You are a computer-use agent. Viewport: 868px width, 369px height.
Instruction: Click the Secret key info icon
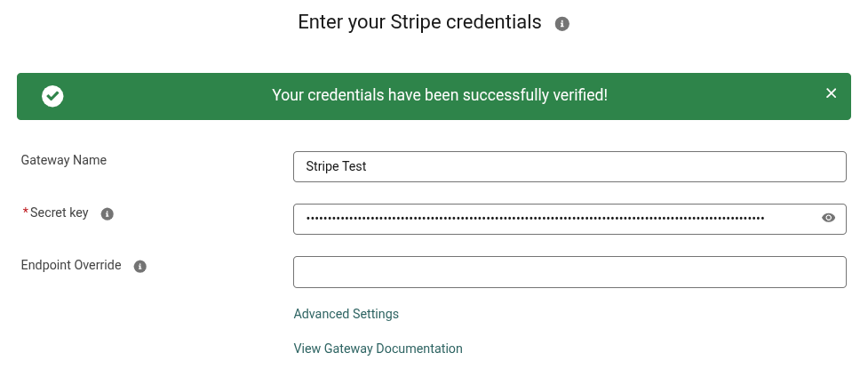pyautogui.click(x=107, y=214)
